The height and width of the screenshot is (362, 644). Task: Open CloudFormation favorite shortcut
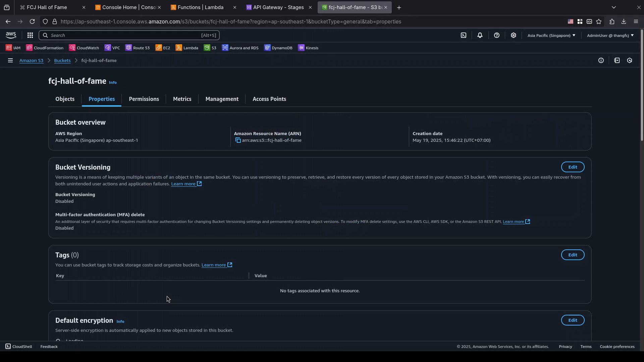[x=45, y=48]
